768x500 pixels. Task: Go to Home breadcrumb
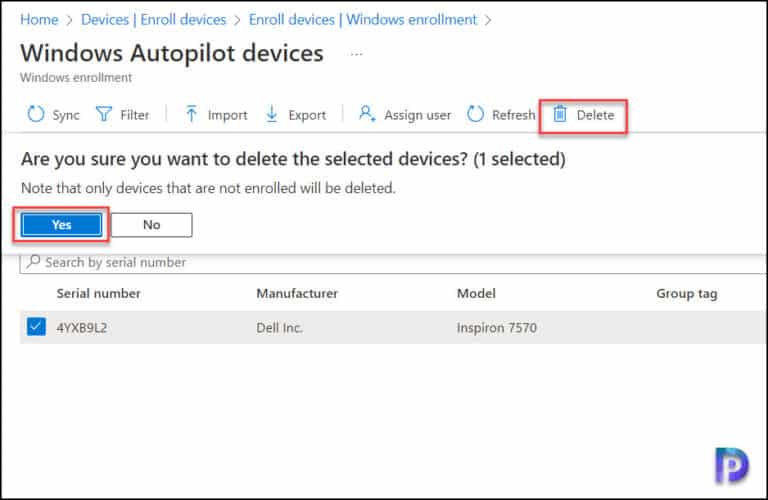tap(39, 20)
